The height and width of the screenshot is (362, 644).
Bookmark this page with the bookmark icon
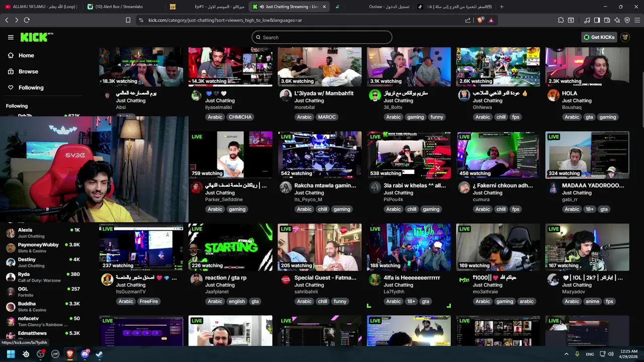coord(128,20)
